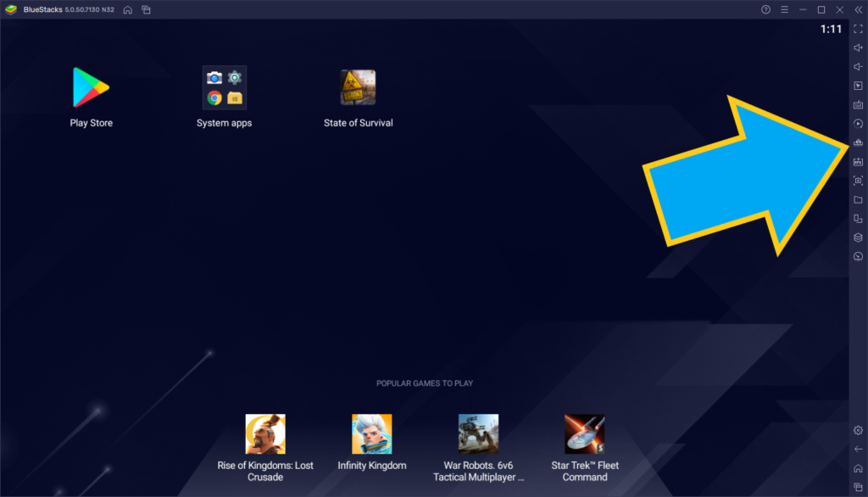Screen dimensions: 868x497
Task: Launch Rise of Kingdoms: Lost Crusade
Action: [x=264, y=433]
